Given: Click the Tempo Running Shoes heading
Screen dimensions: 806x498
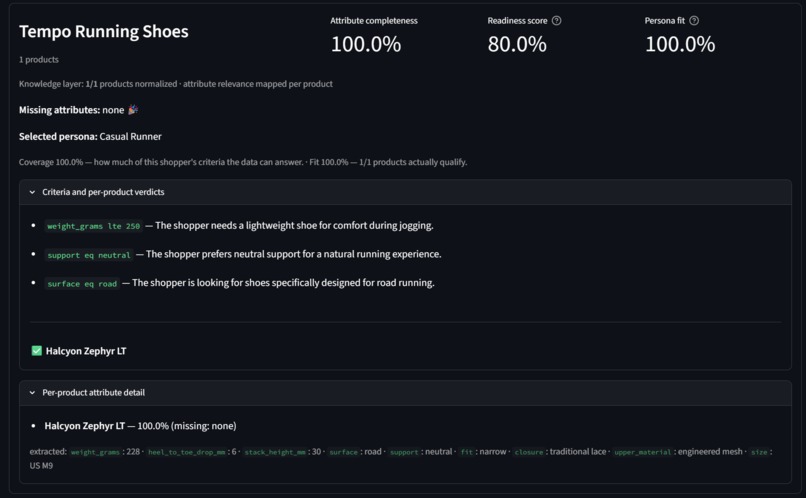Looking at the screenshot, I should tap(104, 31).
